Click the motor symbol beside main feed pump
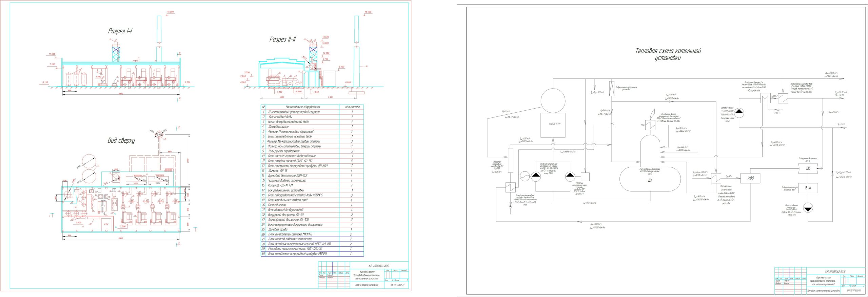This screenshot has width=868, height=297. tap(525, 177)
